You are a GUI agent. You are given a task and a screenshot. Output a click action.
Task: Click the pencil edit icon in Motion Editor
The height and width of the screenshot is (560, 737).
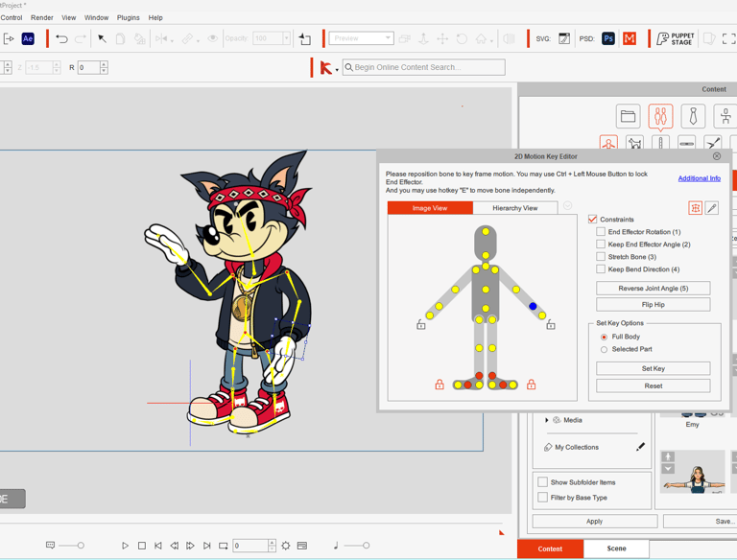[x=712, y=208]
